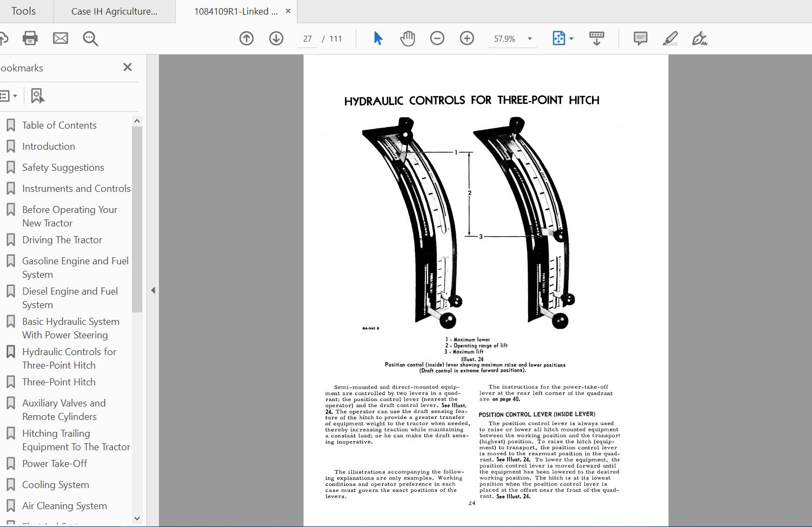Open Hitching Trailing Equipment To The Tractor

(x=76, y=440)
